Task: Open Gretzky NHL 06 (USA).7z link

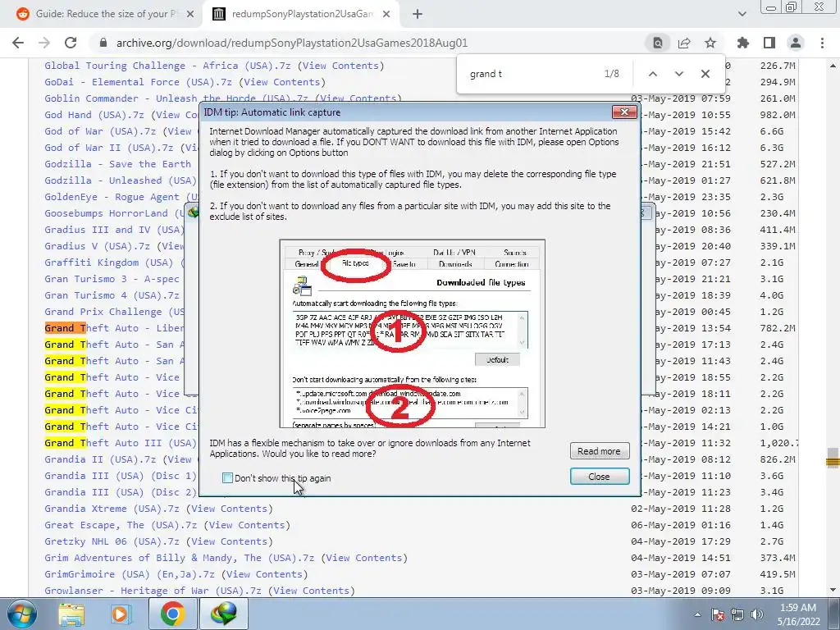Action: [112, 541]
